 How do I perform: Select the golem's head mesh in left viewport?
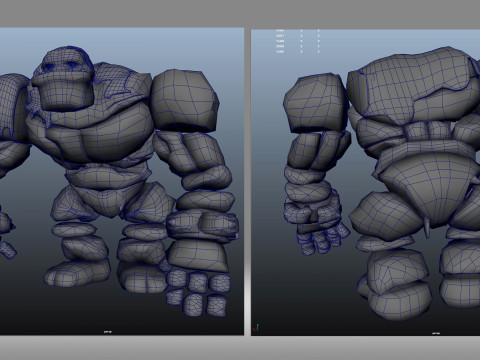coord(64,78)
